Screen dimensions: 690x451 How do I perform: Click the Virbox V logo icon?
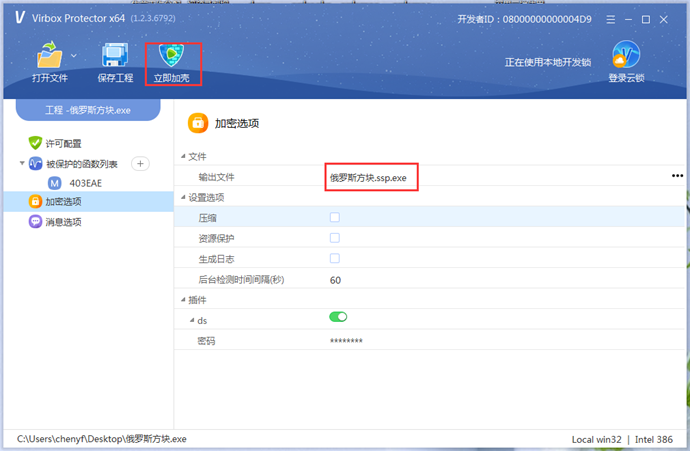click(20, 18)
